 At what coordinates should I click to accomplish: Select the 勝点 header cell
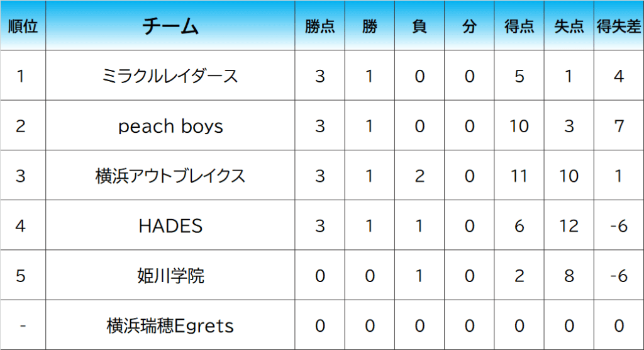tap(320, 26)
